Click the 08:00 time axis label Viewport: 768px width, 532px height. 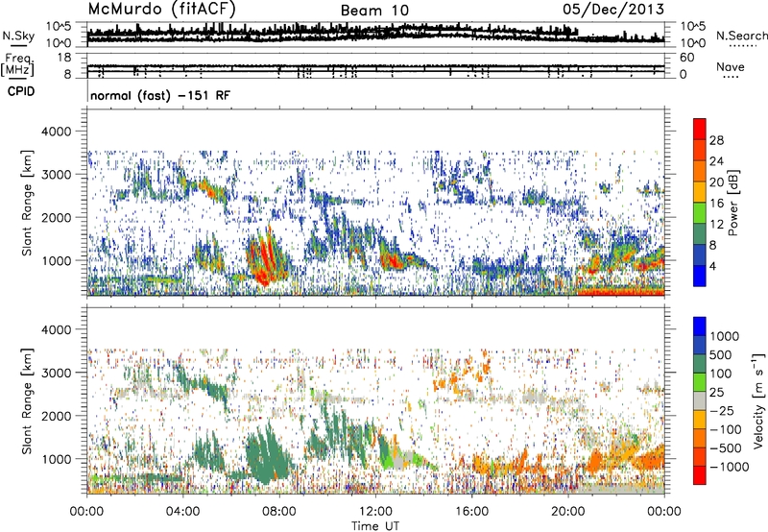coord(279,512)
